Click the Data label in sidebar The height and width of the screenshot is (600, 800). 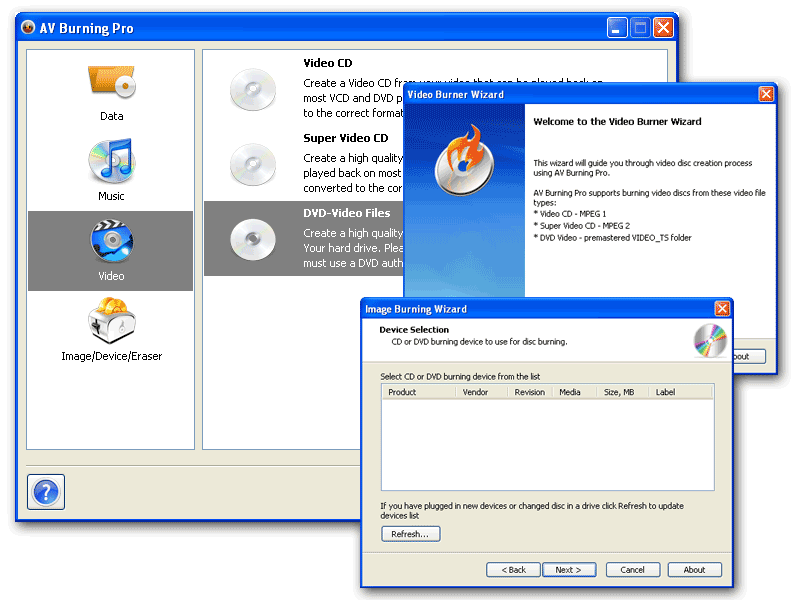pyautogui.click(x=112, y=116)
